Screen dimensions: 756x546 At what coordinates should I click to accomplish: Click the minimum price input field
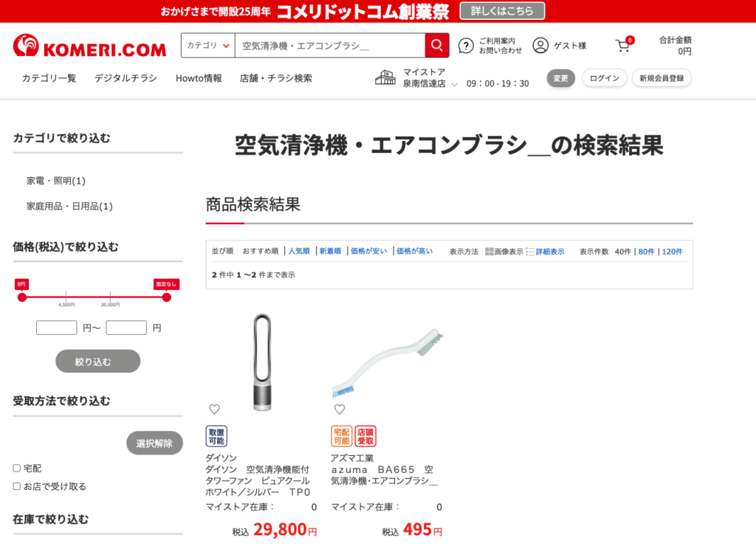[56, 328]
